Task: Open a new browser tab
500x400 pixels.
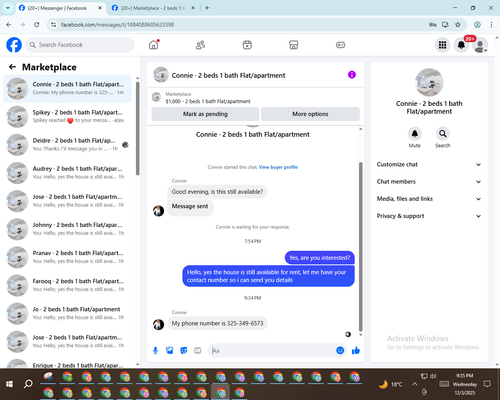Action: click(x=207, y=8)
